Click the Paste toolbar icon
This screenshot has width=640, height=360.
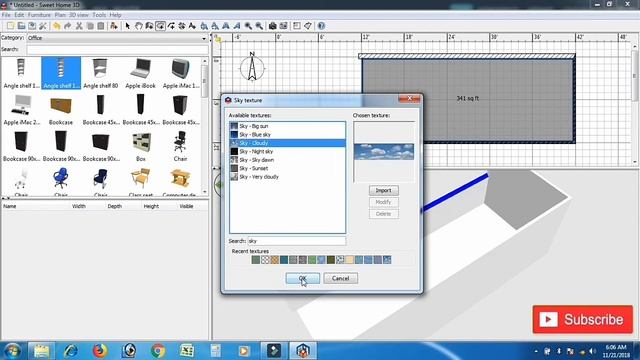tap(100, 26)
